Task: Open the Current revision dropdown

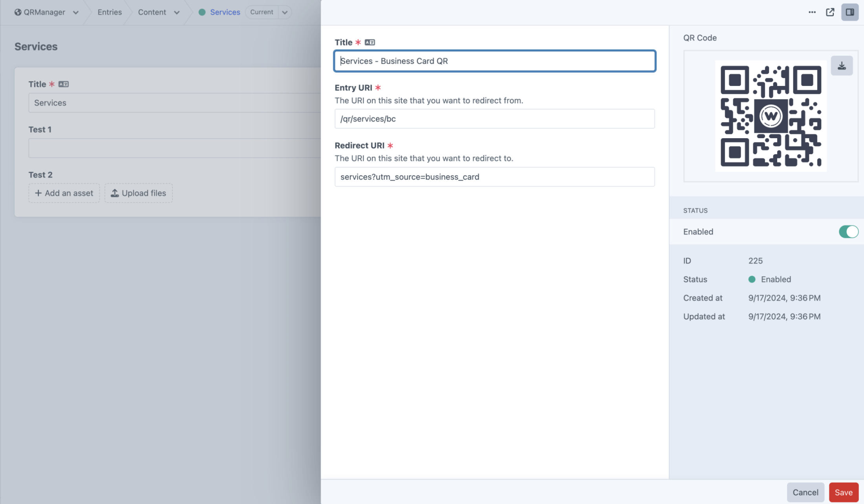Action: tap(285, 13)
